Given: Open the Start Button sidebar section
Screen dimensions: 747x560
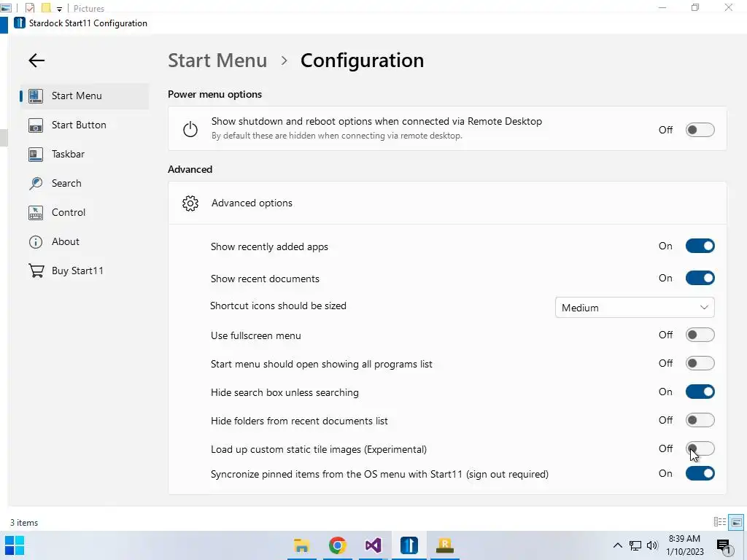Looking at the screenshot, I should 85,125.
